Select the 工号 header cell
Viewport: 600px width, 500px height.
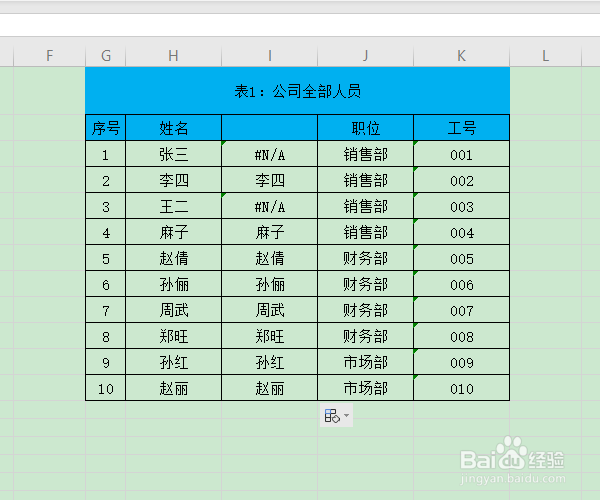(x=461, y=128)
